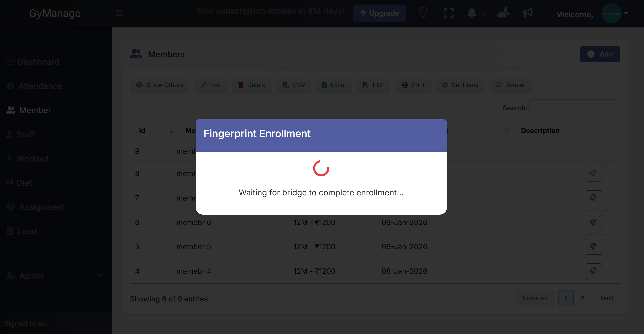Open the notifications bell
Viewport: 644px width, 334px height.
click(472, 13)
